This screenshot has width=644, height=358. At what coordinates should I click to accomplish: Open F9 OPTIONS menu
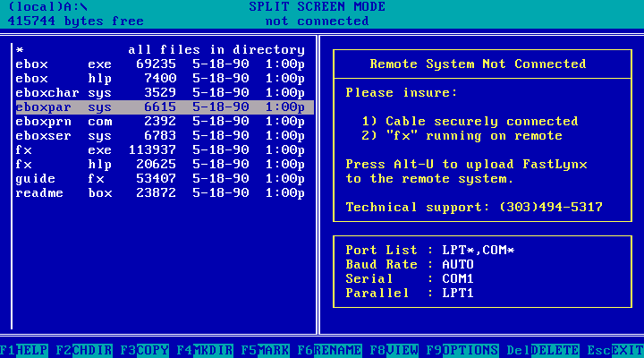[462, 350]
